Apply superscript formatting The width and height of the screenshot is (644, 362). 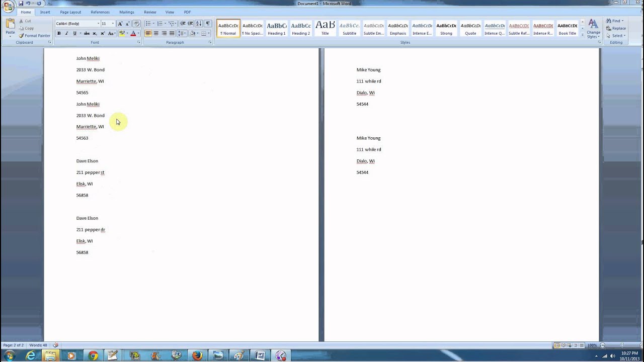[x=103, y=34]
